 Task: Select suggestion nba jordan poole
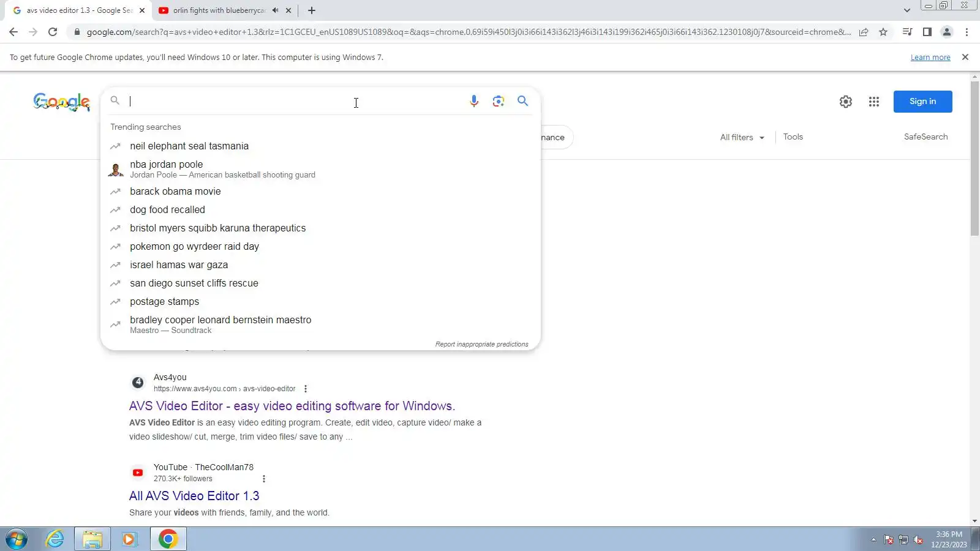tap(320, 169)
